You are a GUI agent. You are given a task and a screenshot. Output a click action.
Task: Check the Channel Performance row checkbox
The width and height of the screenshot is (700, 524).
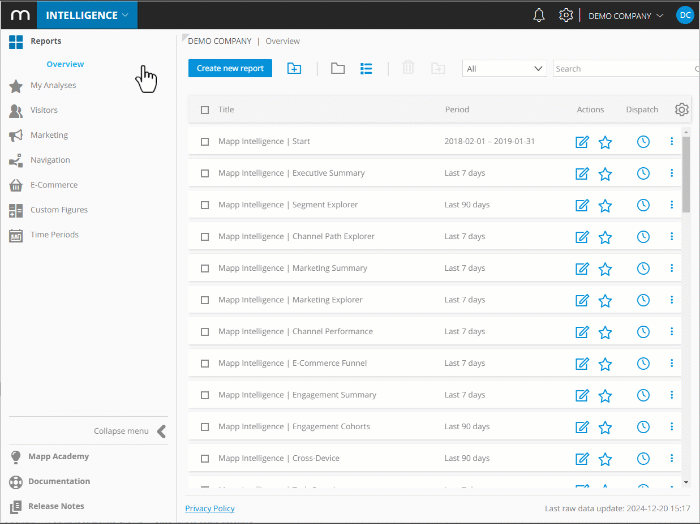point(205,332)
